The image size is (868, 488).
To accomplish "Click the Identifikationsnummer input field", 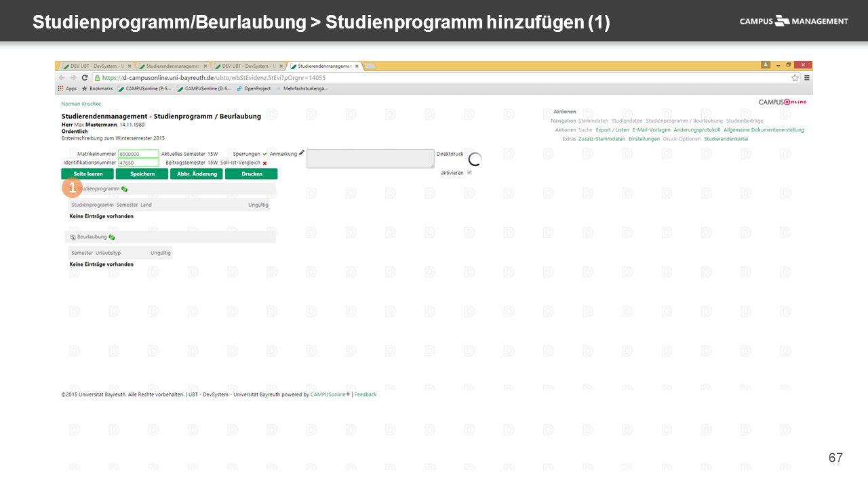I will tap(138, 163).
